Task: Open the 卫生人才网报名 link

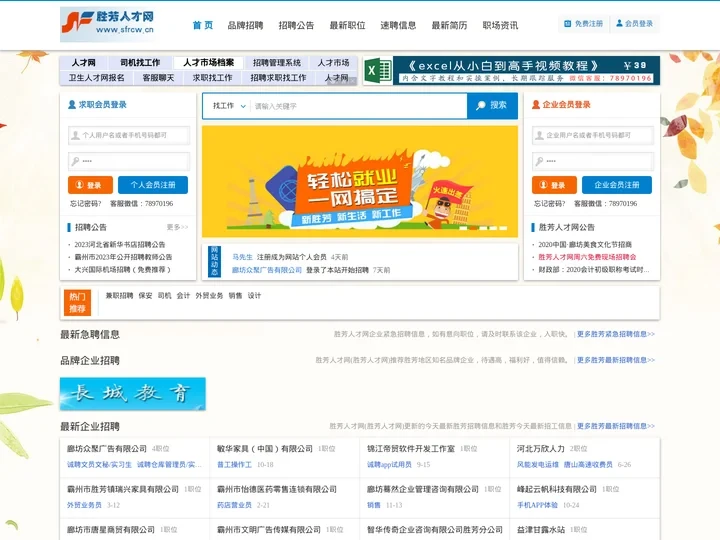Action: click(96, 78)
